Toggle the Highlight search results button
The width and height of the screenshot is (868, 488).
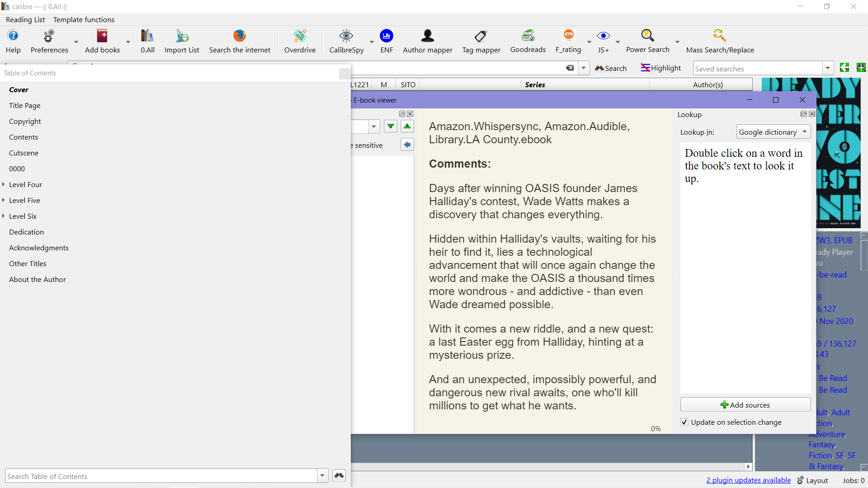tap(660, 68)
